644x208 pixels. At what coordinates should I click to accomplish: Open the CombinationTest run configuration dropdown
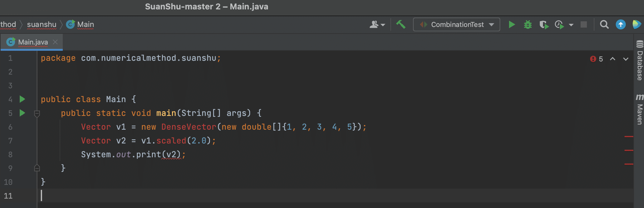click(x=456, y=24)
